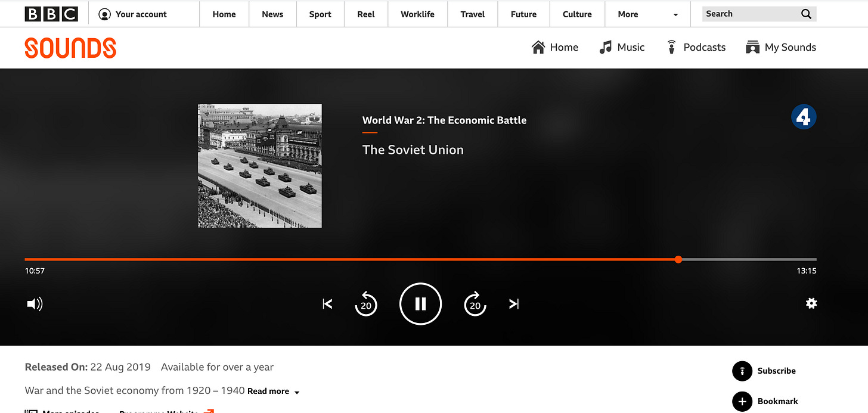
Task: Click the orange playback position handle
Action: point(678,259)
